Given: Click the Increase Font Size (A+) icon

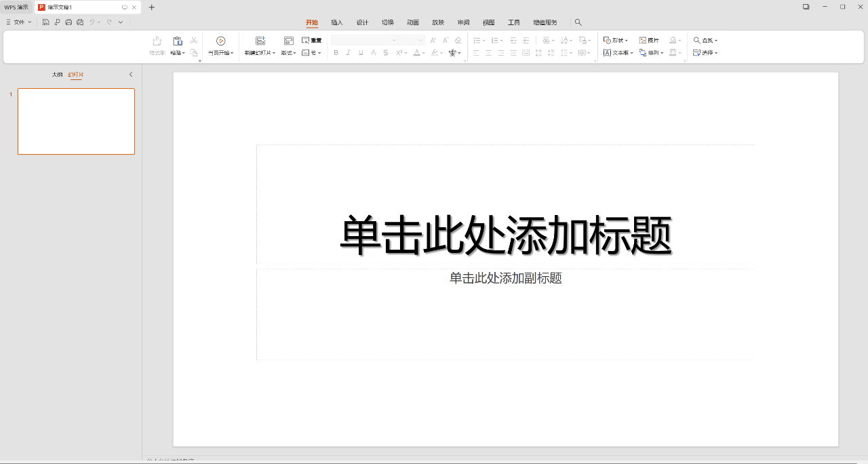Looking at the screenshot, I should pyautogui.click(x=433, y=41).
